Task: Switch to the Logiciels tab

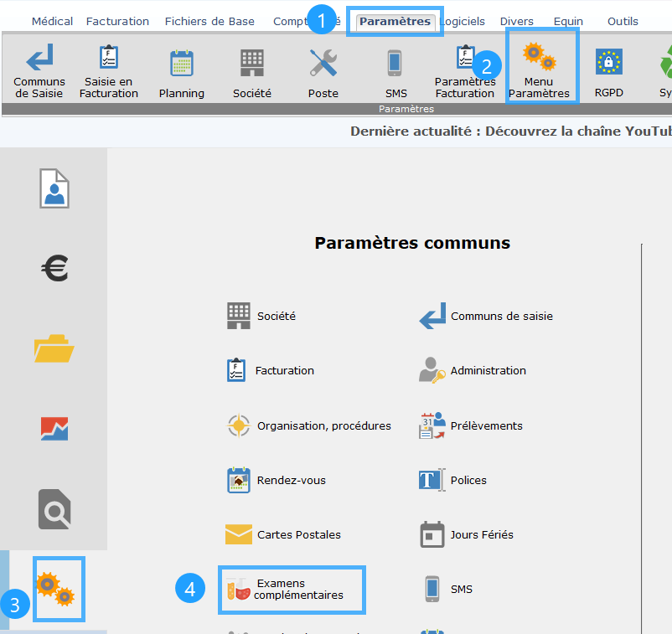Action: 463,22
